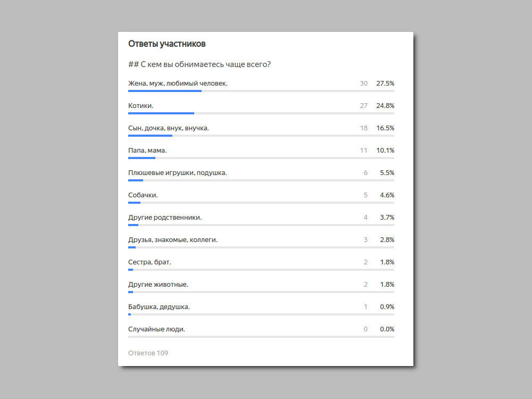
Task: Click the 'Собачки.' answer label
Action: click(143, 195)
